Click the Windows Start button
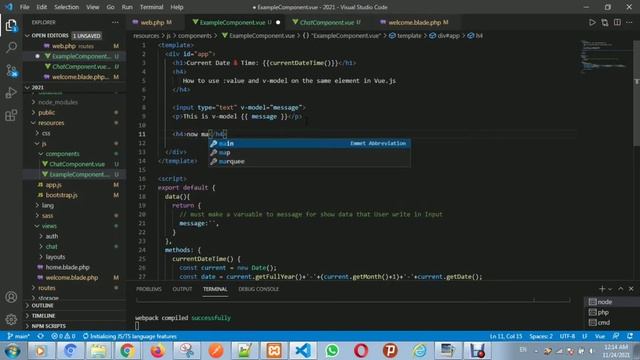640x360 pixels. coord(12,351)
